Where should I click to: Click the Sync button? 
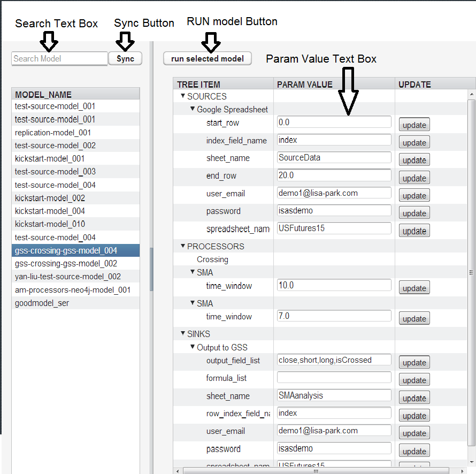tap(125, 58)
